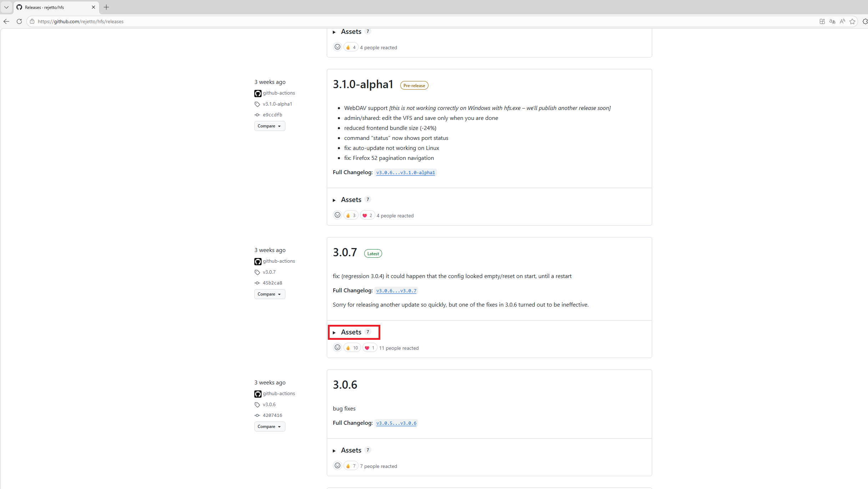Viewport: 868px width, 489px height.
Task: Toggle thumbs-up reaction with 7 votes
Action: point(351,466)
